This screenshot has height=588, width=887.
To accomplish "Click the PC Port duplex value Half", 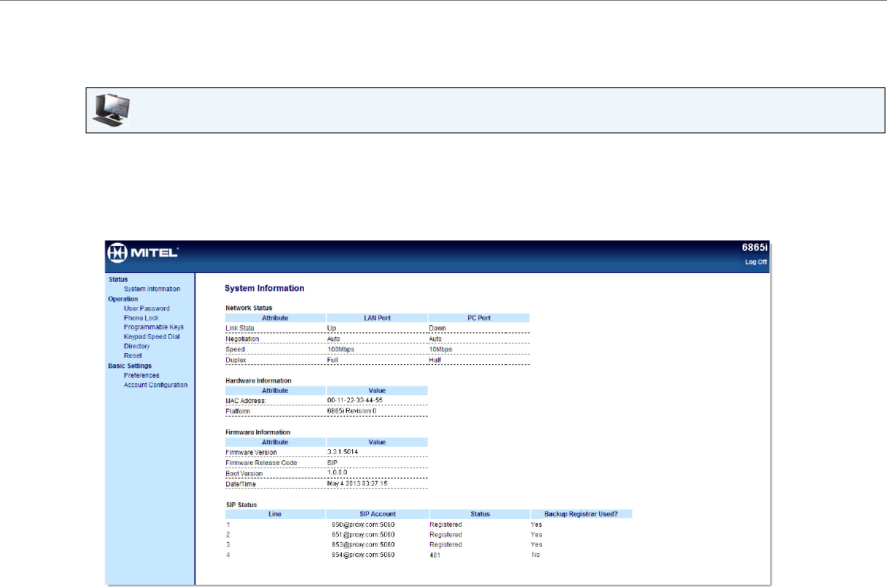I will pyautogui.click(x=435, y=360).
